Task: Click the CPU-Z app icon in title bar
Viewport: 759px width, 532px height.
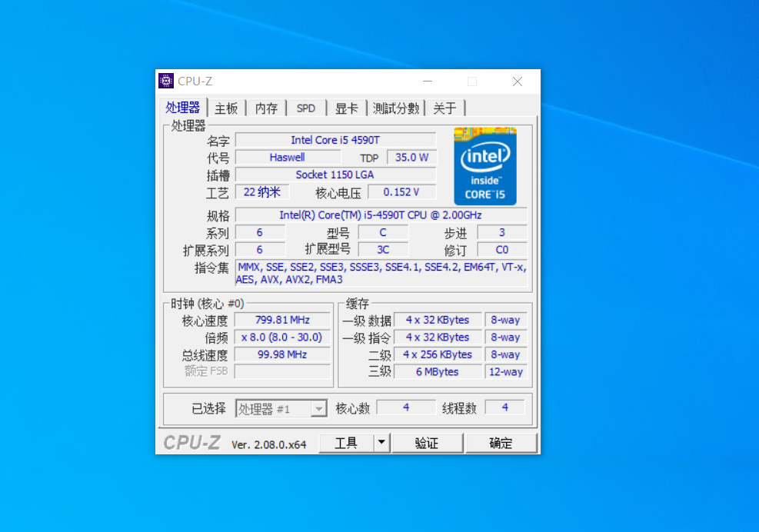Action: tap(166, 81)
